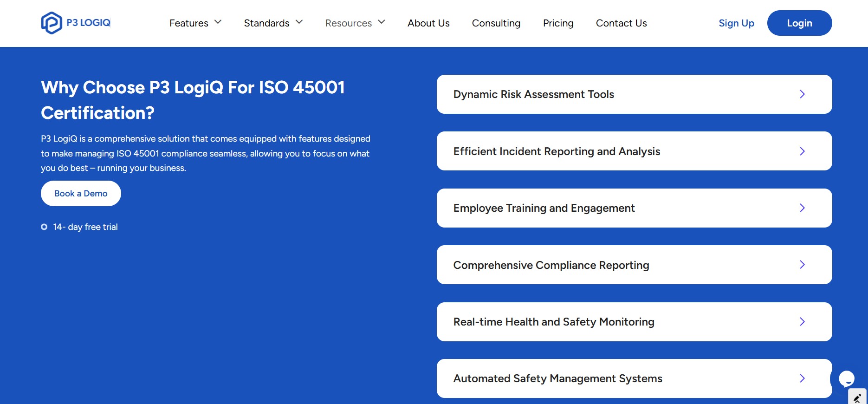The height and width of the screenshot is (404, 868).
Task: Open the Consulting page
Action: coord(496,23)
